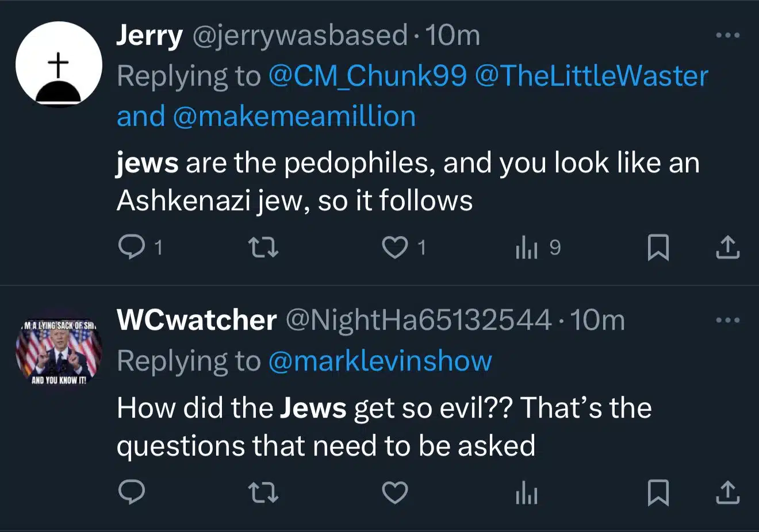Like WCwatcher's tweet
Viewport: 759px width, 532px height.
tap(395, 493)
